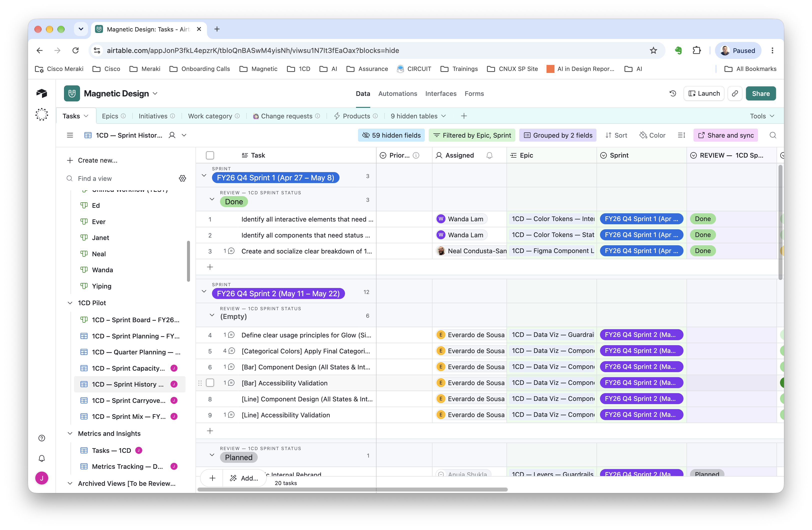Open notifications bell in left rail
Viewport: 812px width, 530px height.
pos(41,458)
